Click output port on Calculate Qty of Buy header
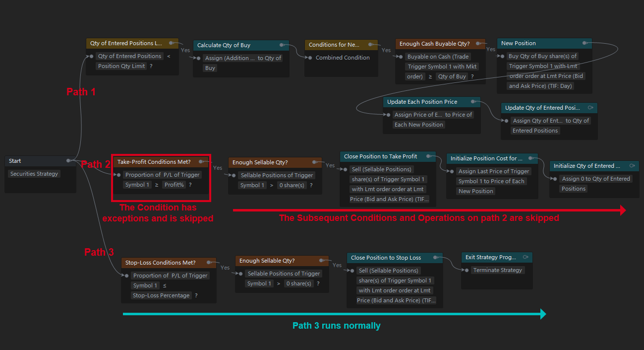The width and height of the screenshot is (644, 350). (281, 45)
